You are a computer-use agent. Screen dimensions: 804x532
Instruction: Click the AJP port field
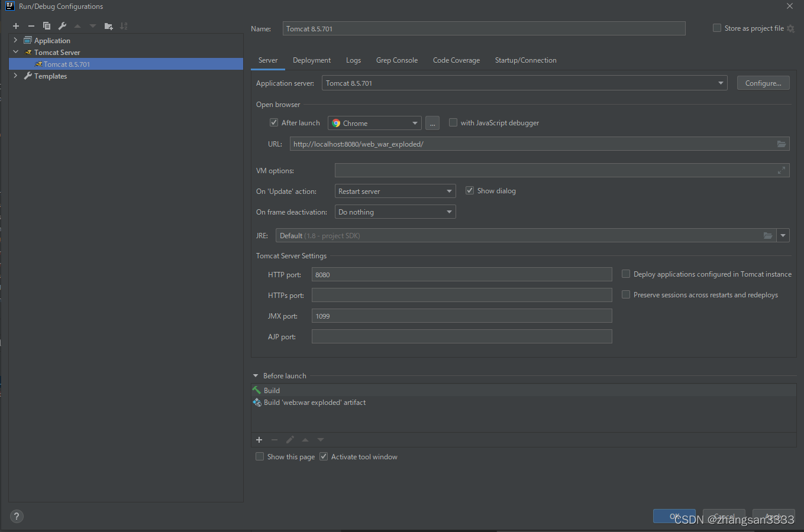[x=462, y=336]
